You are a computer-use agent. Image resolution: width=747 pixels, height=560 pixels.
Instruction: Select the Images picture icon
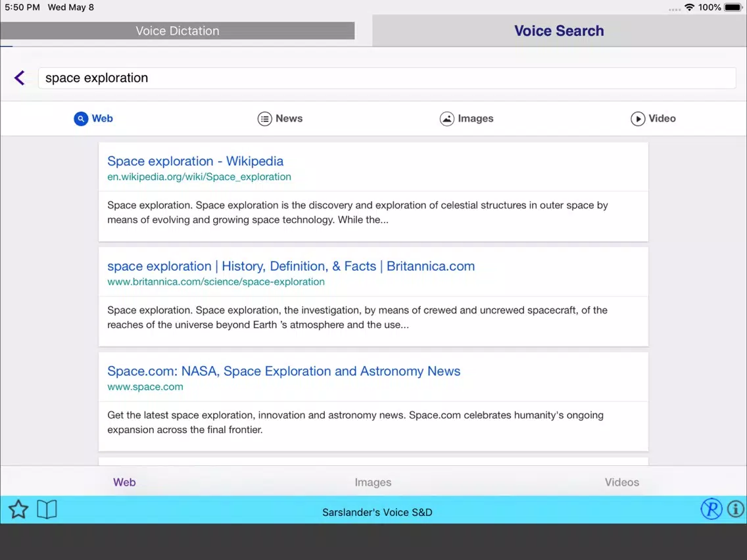click(447, 118)
